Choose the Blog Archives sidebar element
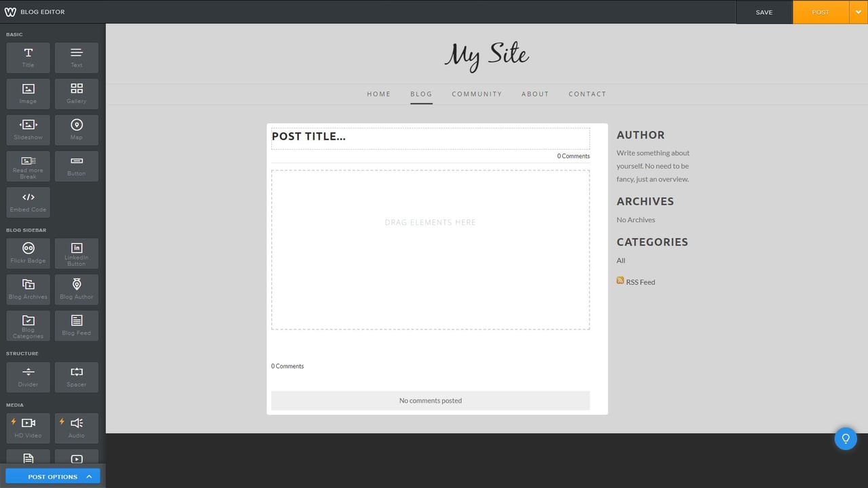The image size is (868, 488). 28,289
